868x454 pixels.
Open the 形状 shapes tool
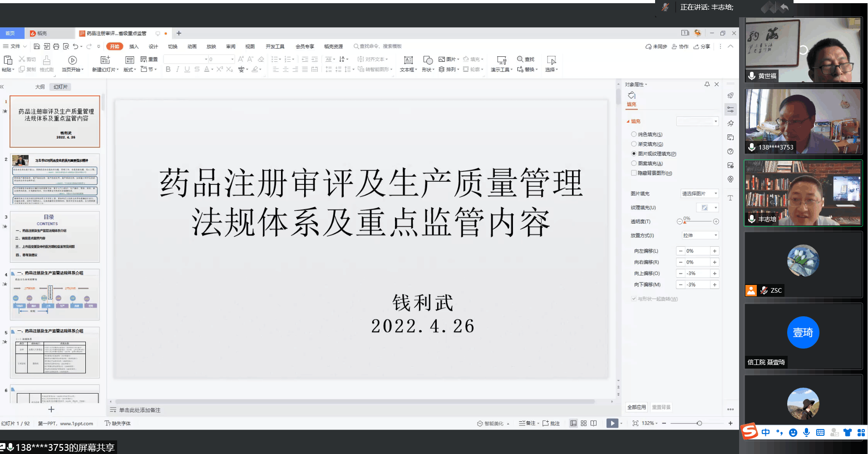(x=428, y=60)
